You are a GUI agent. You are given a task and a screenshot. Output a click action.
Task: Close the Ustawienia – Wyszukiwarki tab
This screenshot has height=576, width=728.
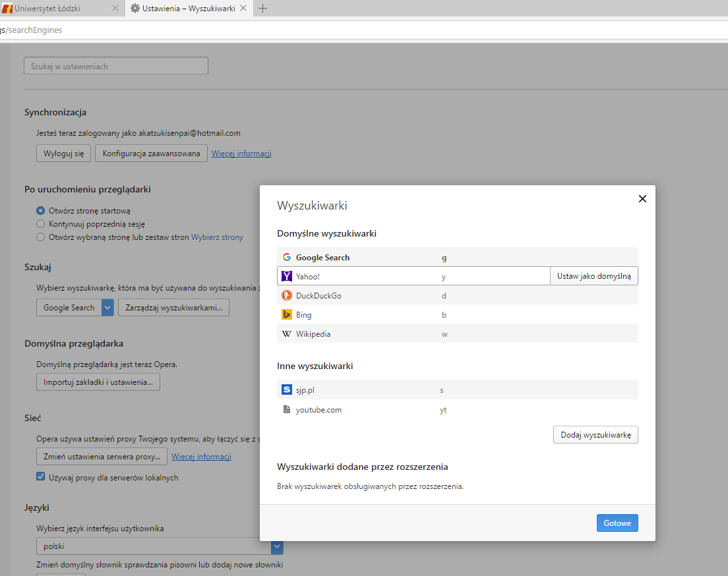click(243, 9)
